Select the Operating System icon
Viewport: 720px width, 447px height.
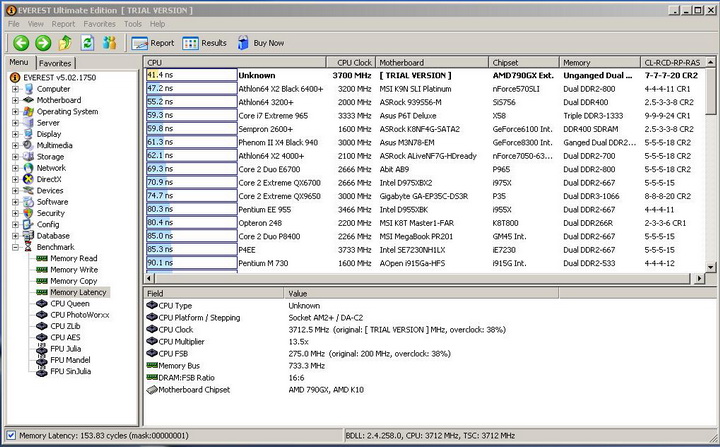point(28,111)
